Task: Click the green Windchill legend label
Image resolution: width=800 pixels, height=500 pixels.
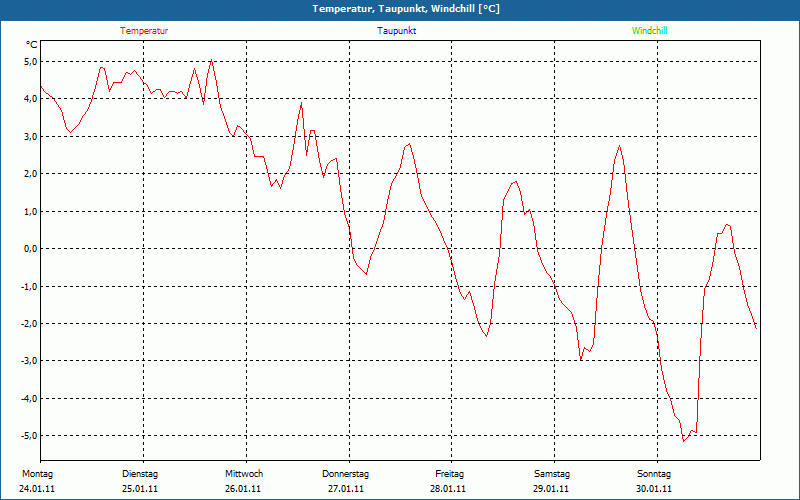Action: click(649, 31)
